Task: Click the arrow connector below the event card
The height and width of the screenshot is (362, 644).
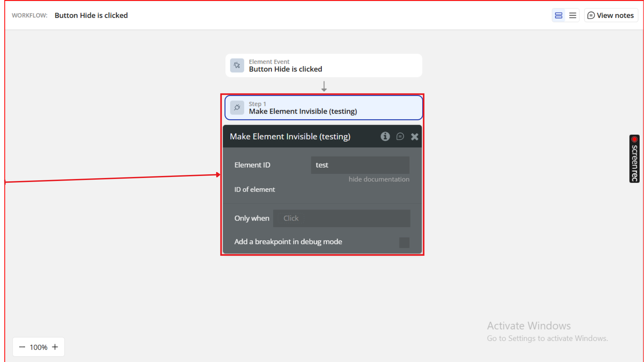Action: coord(324,86)
